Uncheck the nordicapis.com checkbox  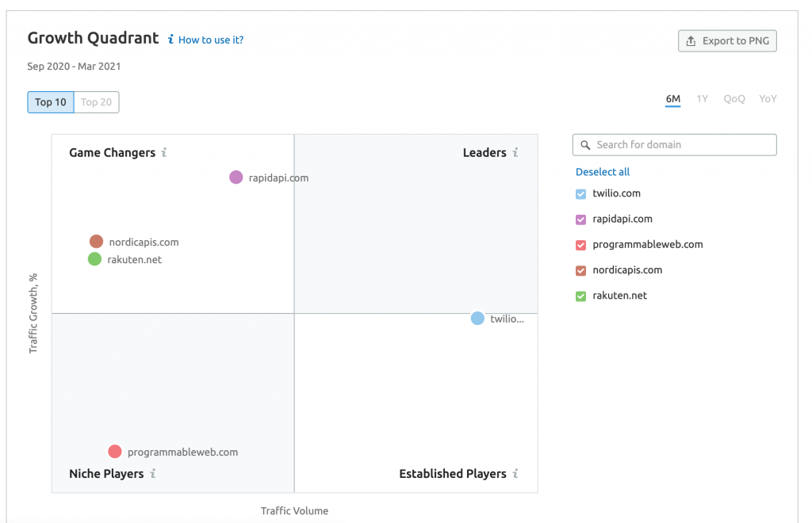pyautogui.click(x=581, y=270)
